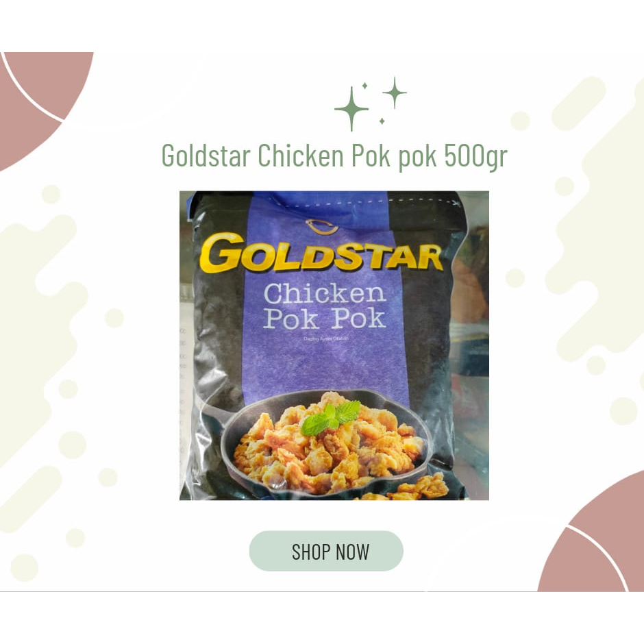Click the cream pill shape at top right
Viewport: 644px width, 644px height.
click(x=578, y=103)
